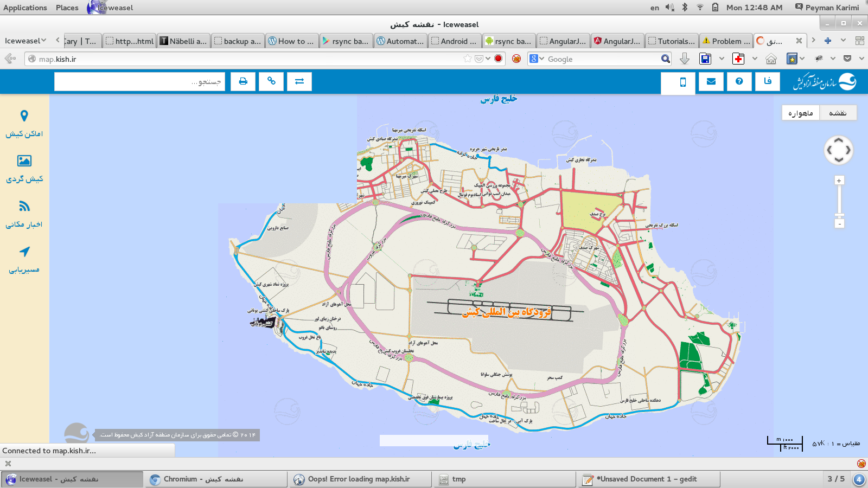Open the 'Oops! Error loading map.kish.ir' window
Image resolution: width=868 pixels, height=488 pixels.
tap(360, 479)
